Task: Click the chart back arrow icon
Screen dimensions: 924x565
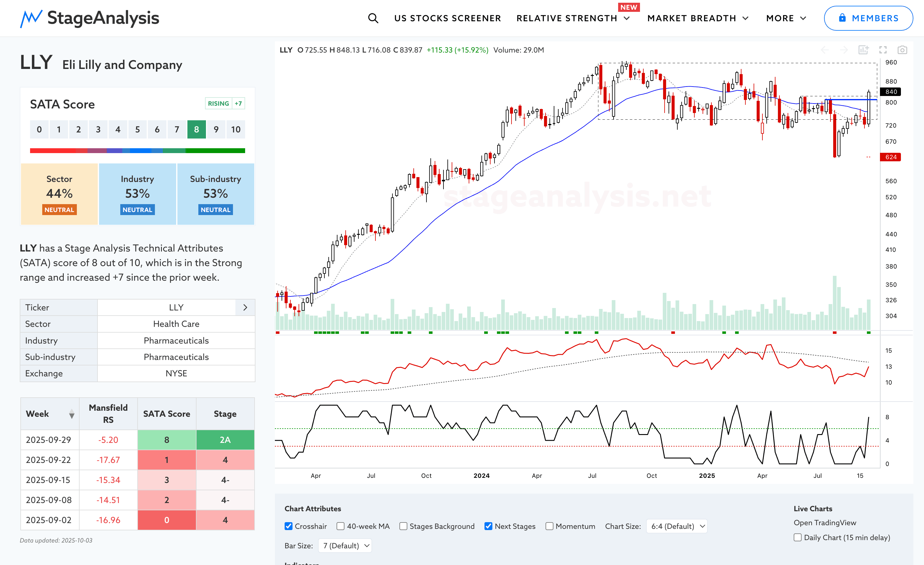Action: [x=825, y=50]
